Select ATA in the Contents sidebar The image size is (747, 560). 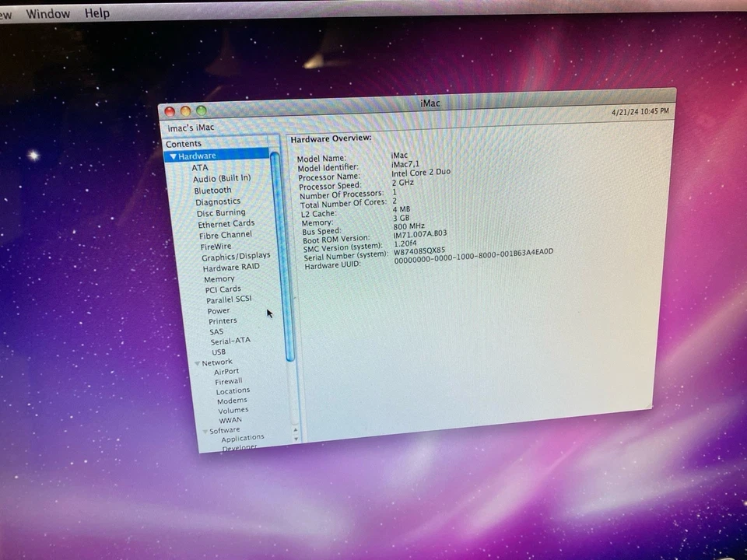pos(200,167)
